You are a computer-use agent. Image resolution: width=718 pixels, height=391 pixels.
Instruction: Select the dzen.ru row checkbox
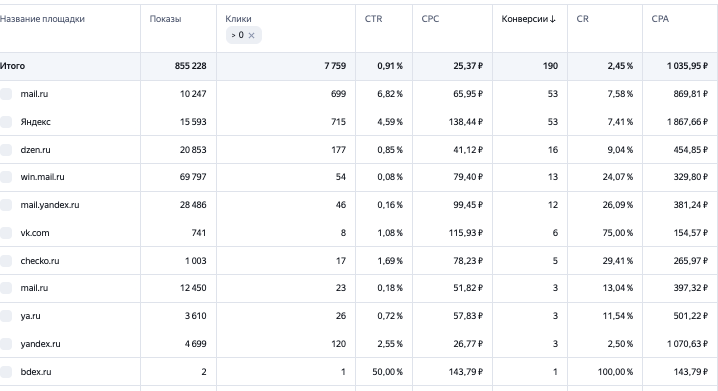pos(6,150)
